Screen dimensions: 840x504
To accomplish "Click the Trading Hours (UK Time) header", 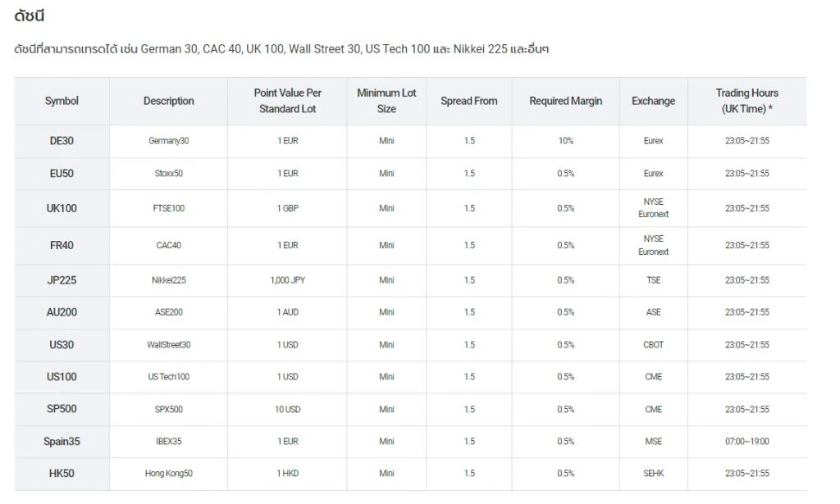I will pyautogui.click(x=746, y=101).
